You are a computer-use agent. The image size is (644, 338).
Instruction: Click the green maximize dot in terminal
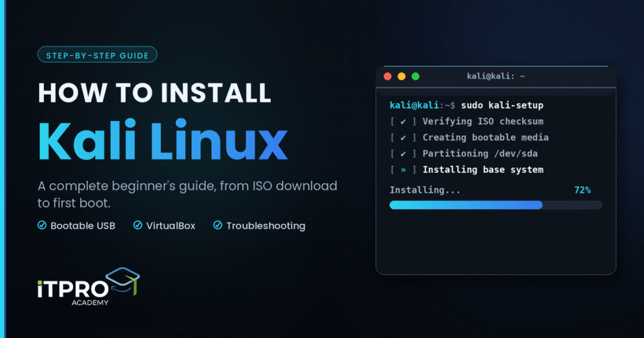(x=416, y=76)
